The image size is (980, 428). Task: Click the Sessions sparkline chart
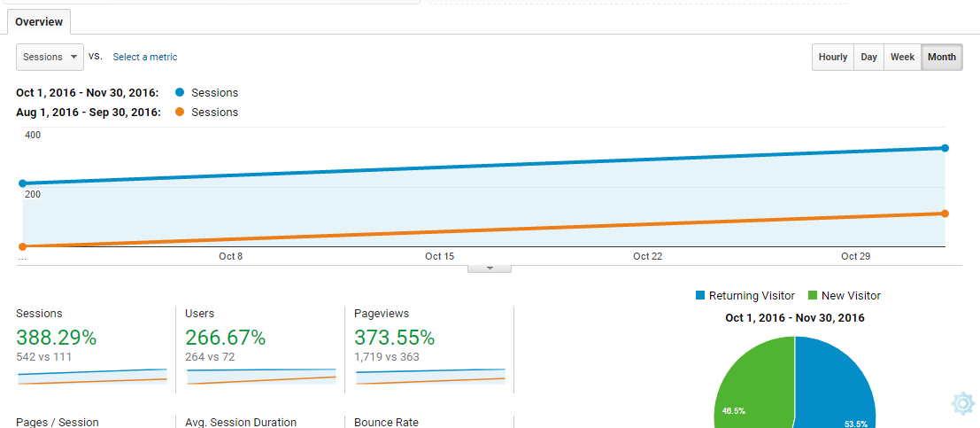tap(92, 377)
